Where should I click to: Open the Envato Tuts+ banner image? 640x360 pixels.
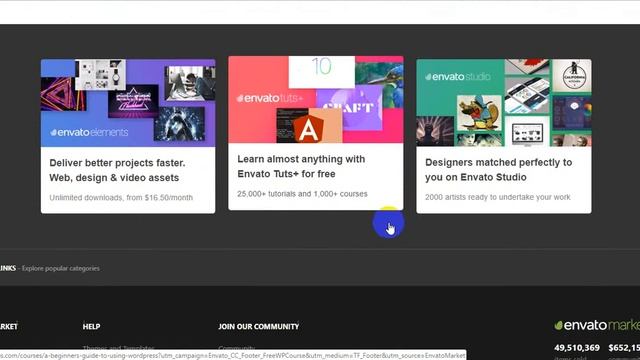point(316,100)
